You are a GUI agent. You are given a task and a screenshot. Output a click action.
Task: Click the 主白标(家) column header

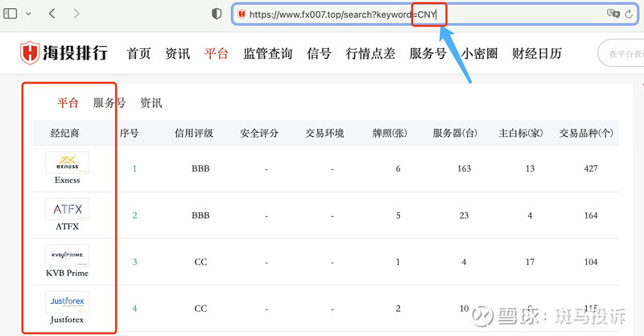point(521,133)
